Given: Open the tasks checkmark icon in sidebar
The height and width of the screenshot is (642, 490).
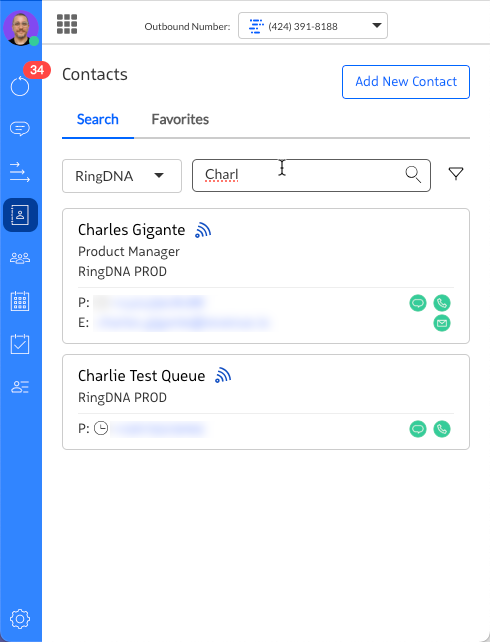Looking at the screenshot, I should tap(20, 344).
